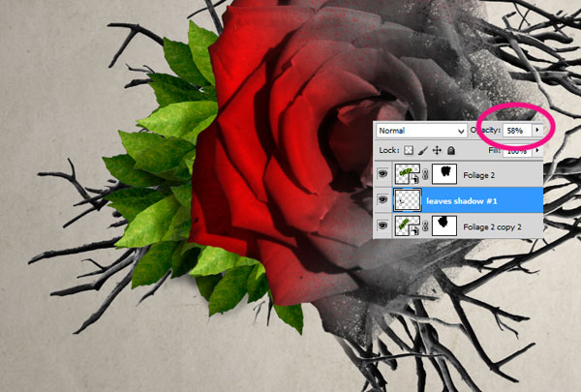This screenshot has width=581, height=392.
Task: Click the Opacity 58% value field
Action: coord(515,130)
